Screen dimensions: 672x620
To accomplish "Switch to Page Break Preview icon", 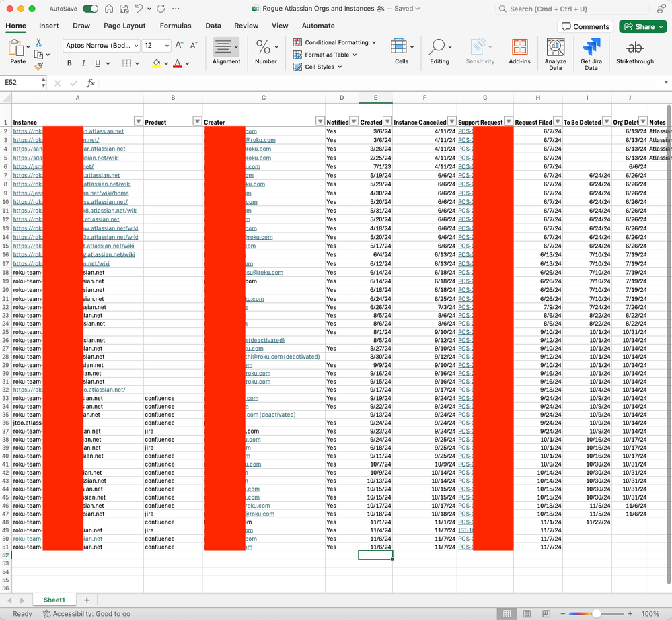I will tap(546, 613).
